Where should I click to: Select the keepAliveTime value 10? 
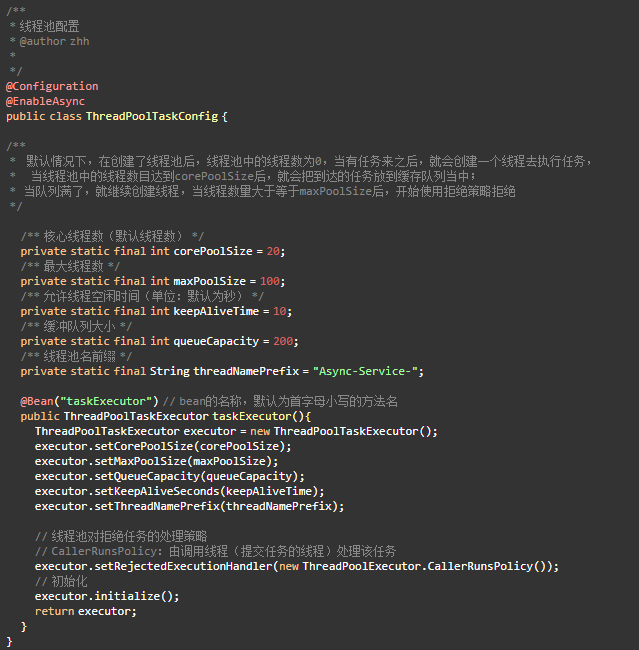280,311
